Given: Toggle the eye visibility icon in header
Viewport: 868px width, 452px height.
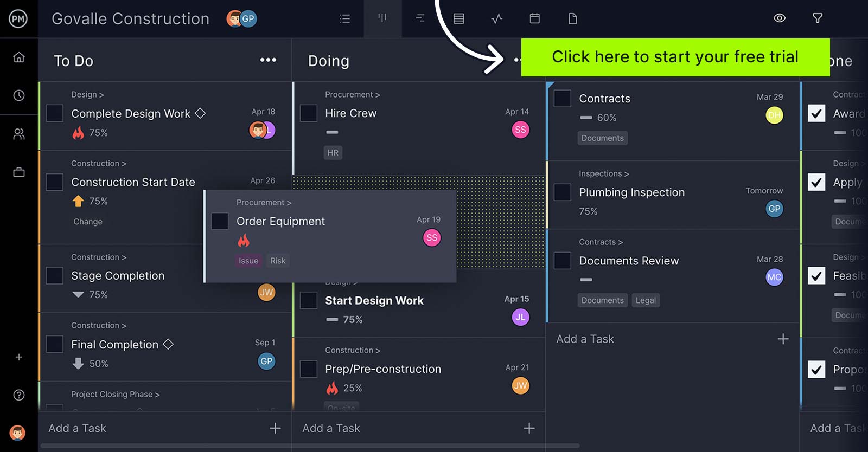Looking at the screenshot, I should tap(779, 18).
